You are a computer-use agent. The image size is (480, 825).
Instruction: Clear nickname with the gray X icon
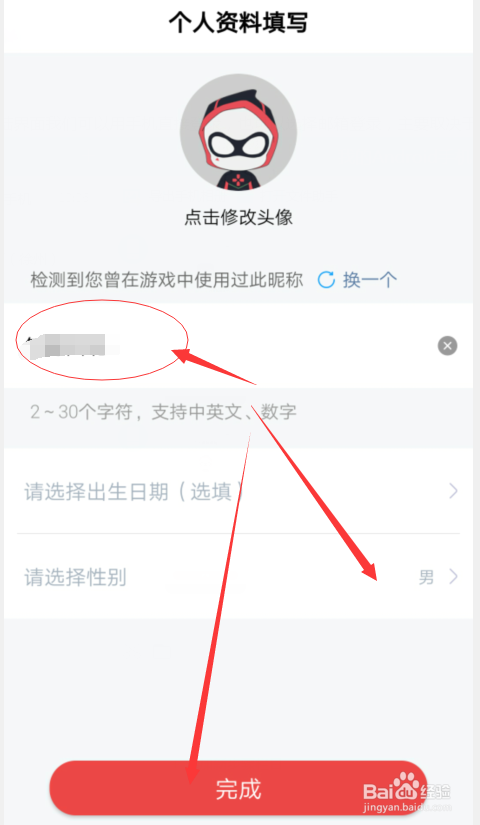(x=447, y=346)
